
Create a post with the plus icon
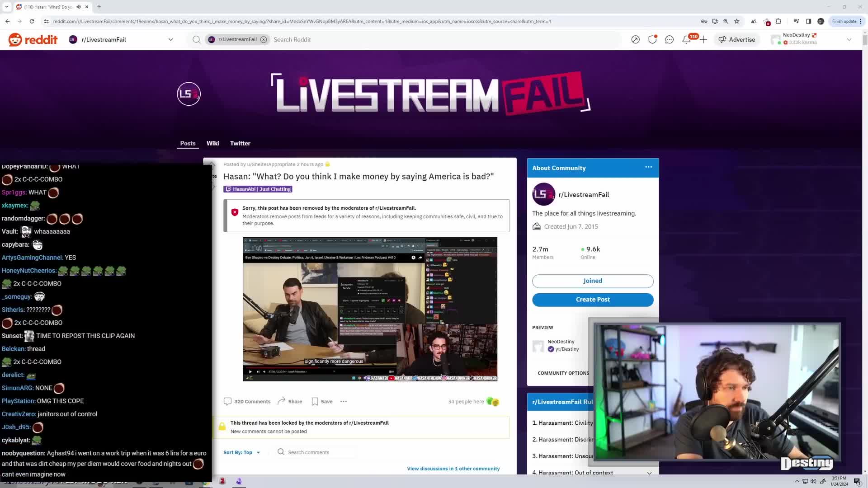(703, 40)
